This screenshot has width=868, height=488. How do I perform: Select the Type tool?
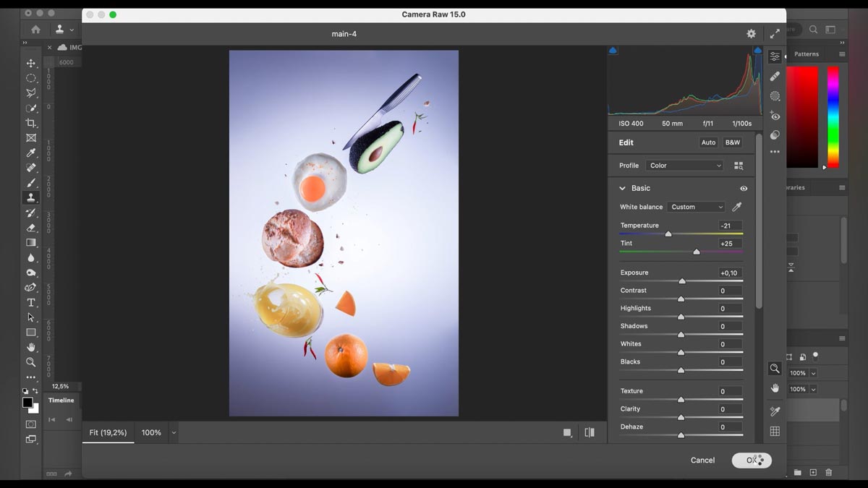[31, 302]
